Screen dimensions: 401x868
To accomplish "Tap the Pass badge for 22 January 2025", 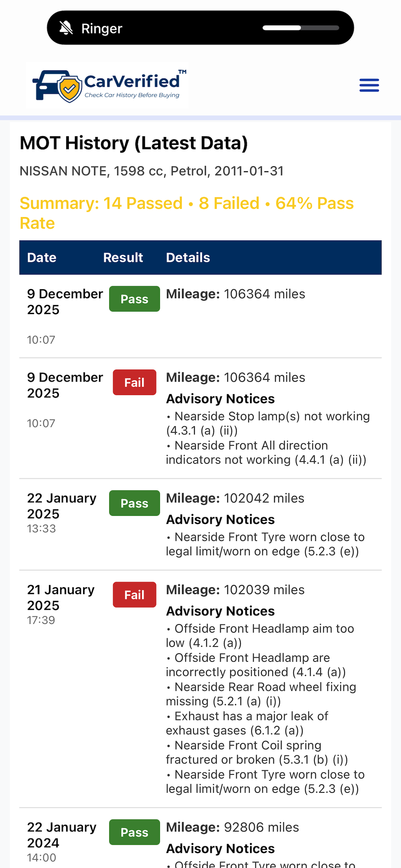I will pos(134,503).
